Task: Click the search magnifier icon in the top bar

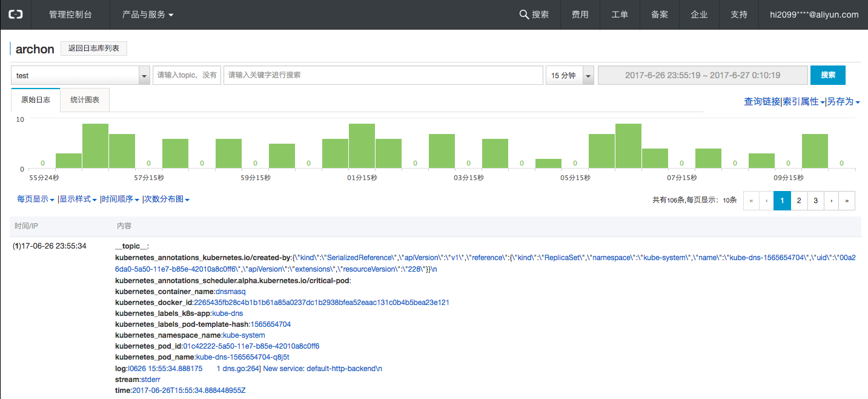Action: 524,15
